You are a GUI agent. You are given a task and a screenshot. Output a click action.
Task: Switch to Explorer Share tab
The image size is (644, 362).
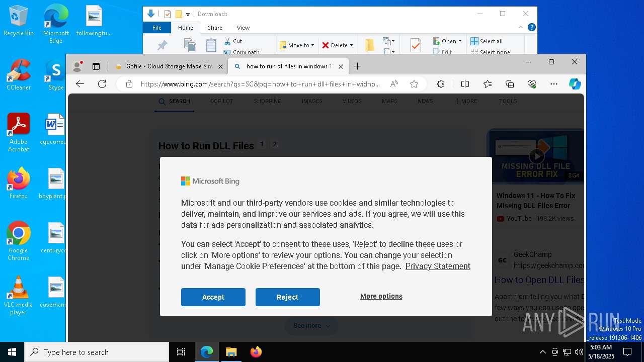click(215, 28)
